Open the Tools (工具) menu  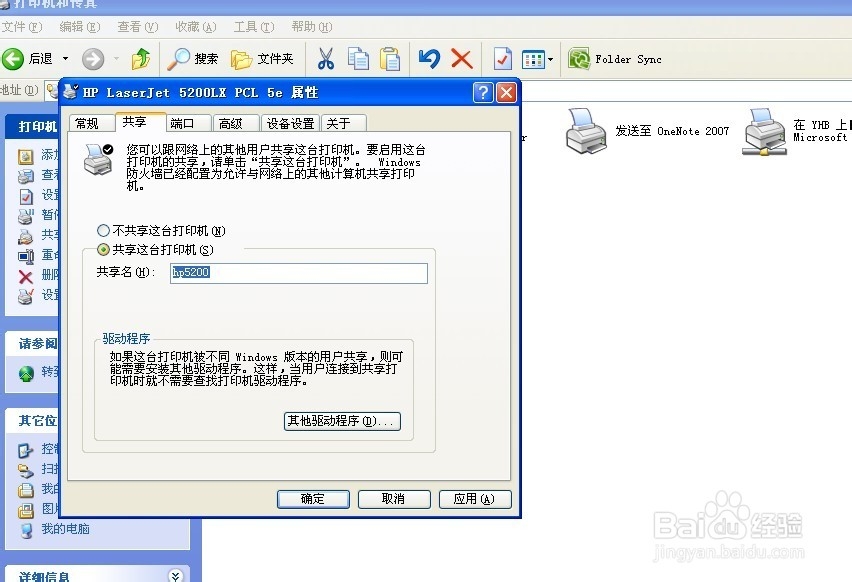pyautogui.click(x=254, y=27)
